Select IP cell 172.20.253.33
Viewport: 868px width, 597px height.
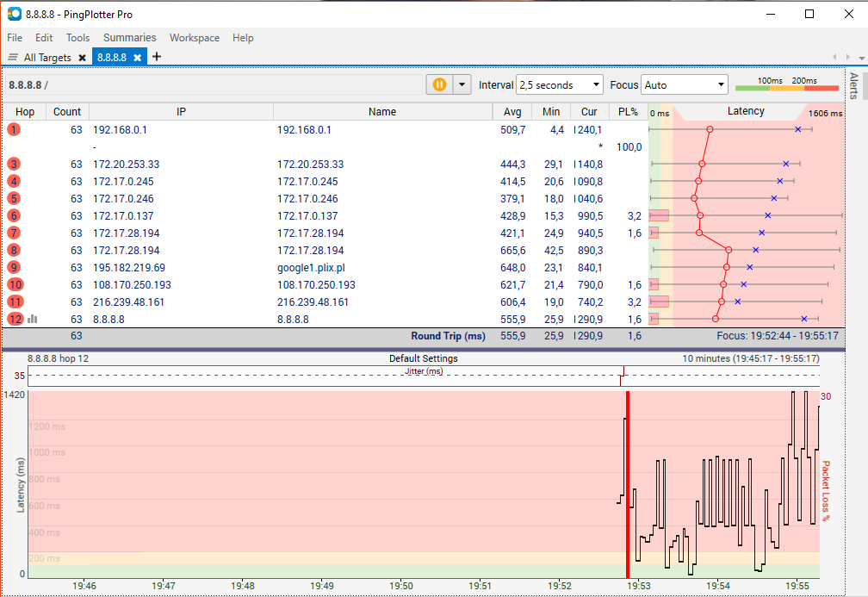[x=127, y=164]
